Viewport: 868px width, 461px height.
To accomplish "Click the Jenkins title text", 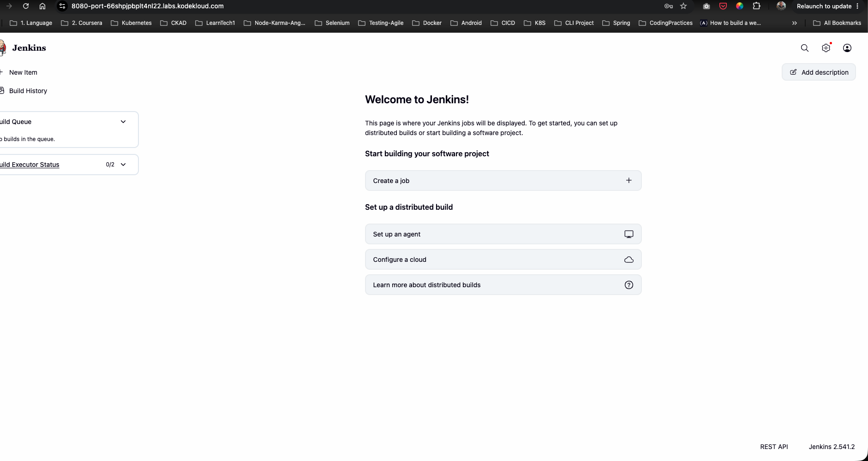I will point(29,48).
